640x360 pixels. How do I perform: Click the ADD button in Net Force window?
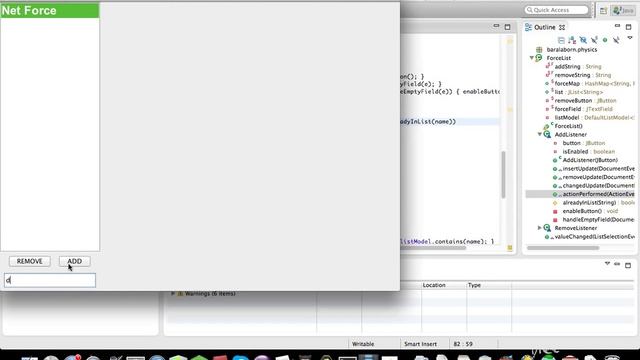(x=74, y=261)
